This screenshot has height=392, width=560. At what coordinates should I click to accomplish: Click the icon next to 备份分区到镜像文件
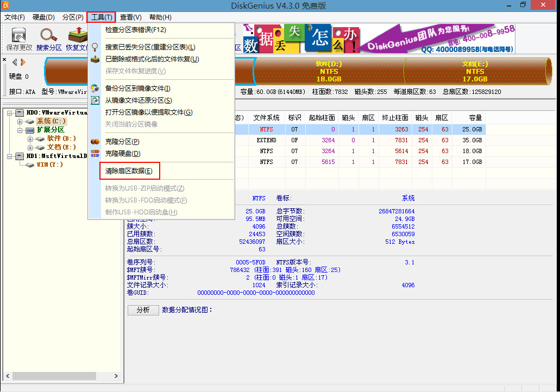pyautogui.click(x=95, y=88)
